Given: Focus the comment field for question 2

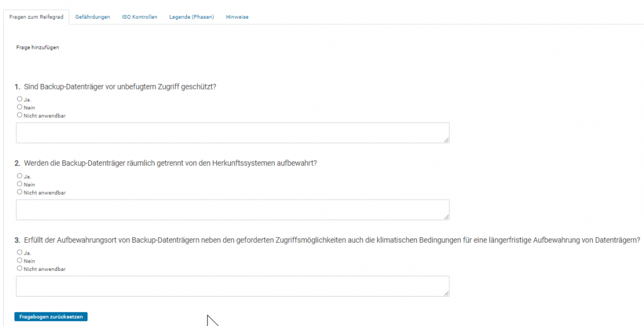Looking at the screenshot, I should pos(232,210).
